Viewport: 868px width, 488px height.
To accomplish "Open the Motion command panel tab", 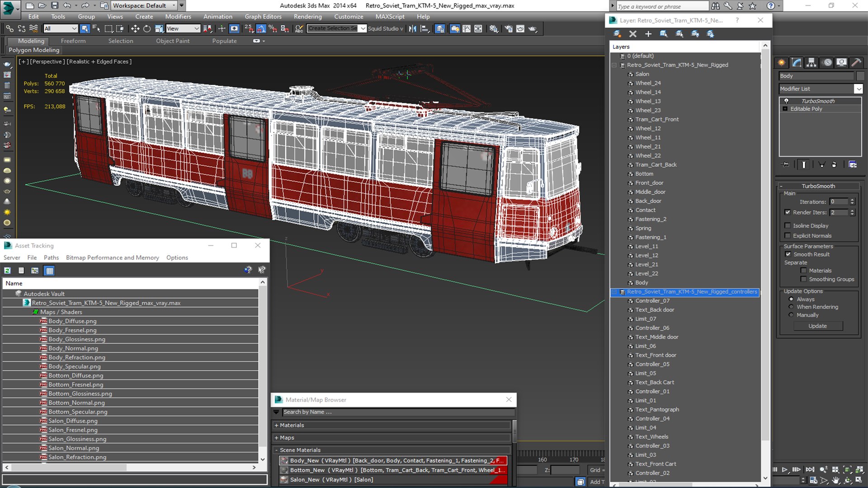I will (827, 63).
